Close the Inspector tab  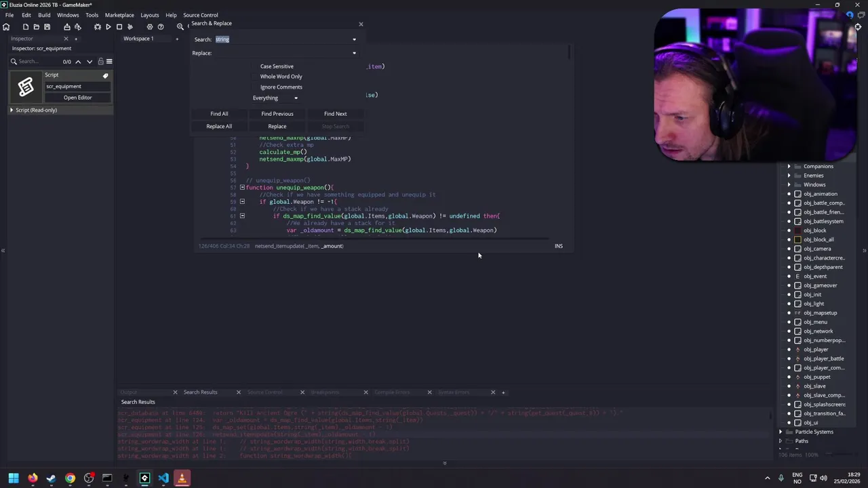coord(66,39)
